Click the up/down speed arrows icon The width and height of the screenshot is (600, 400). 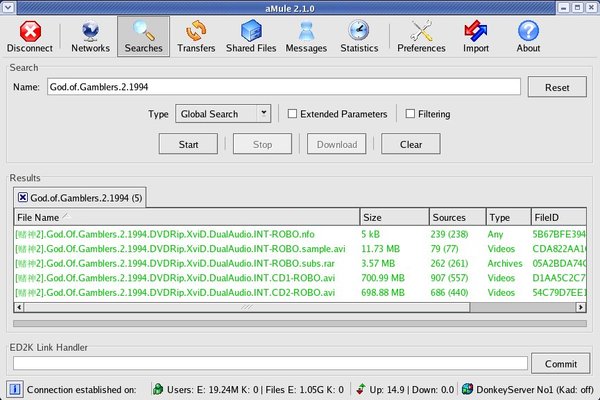[x=361, y=390]
